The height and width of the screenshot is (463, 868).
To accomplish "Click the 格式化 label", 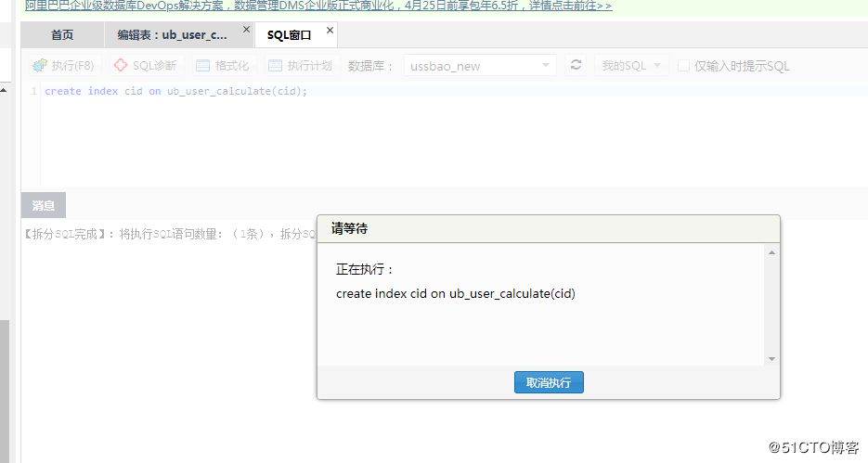I will pos(232,66).
